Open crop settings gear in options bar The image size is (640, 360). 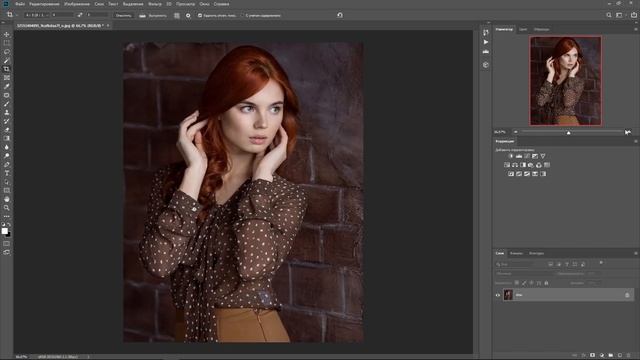tap(188, 16)
